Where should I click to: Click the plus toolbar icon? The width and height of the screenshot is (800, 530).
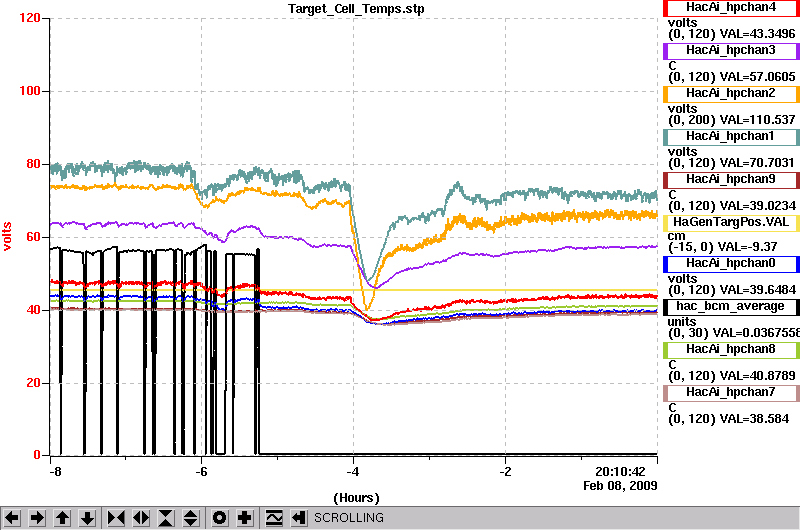(x=245, y=518)
